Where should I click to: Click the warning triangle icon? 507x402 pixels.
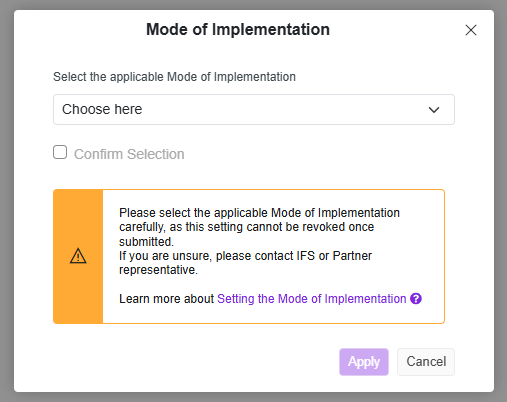[x=78, y=256]
